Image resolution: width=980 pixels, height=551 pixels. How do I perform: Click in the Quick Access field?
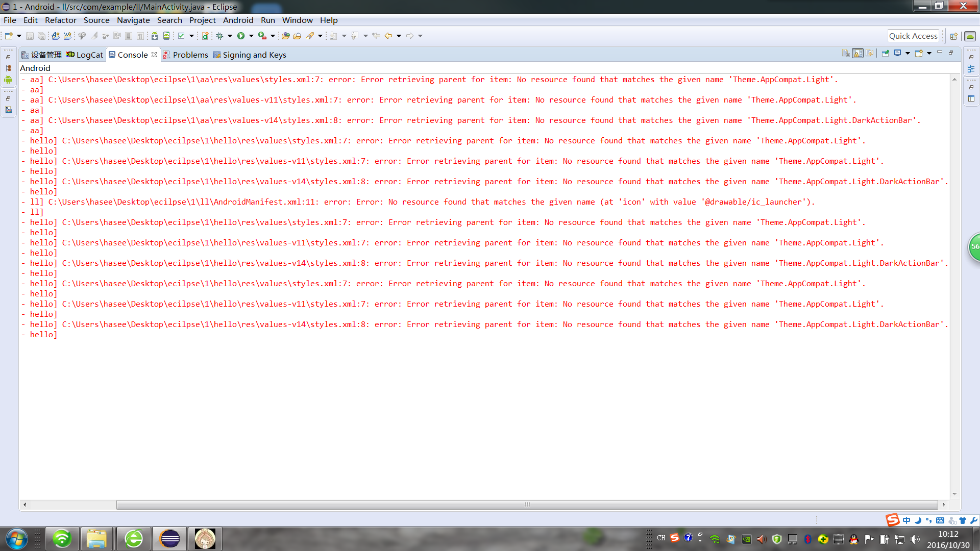coord(913,36)
